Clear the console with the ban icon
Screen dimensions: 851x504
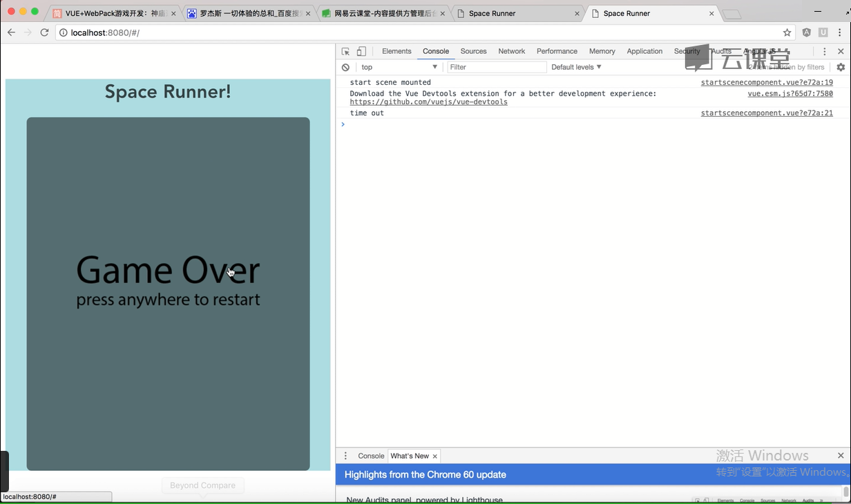[345, 67]
